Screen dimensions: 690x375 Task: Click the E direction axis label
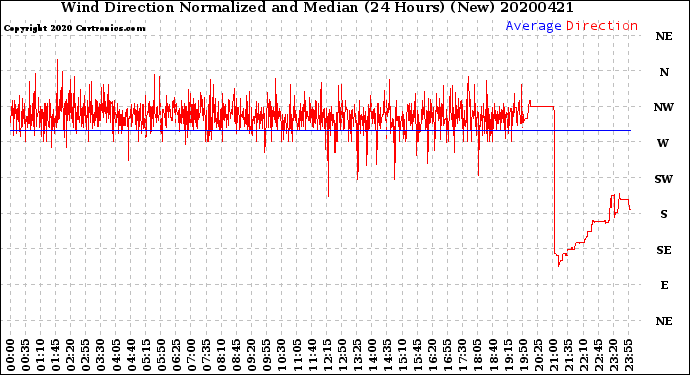tap(664, 285)
